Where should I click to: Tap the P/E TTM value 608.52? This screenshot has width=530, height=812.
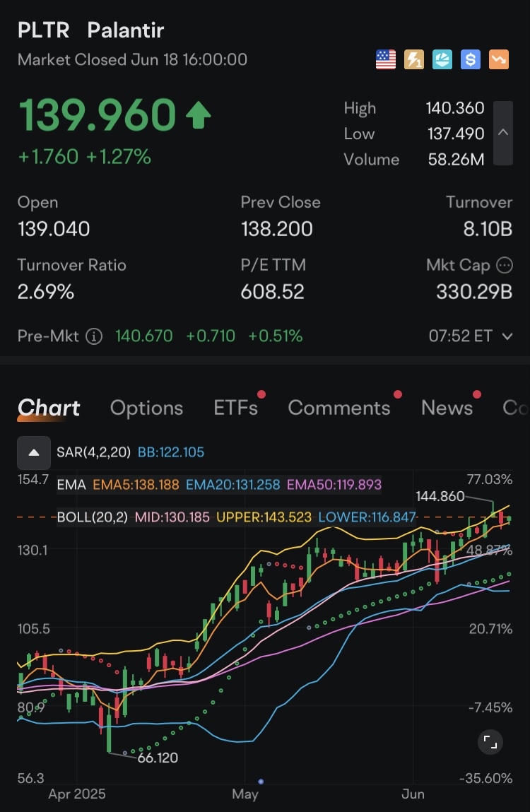pyautogui.click(x=273, y=292)
